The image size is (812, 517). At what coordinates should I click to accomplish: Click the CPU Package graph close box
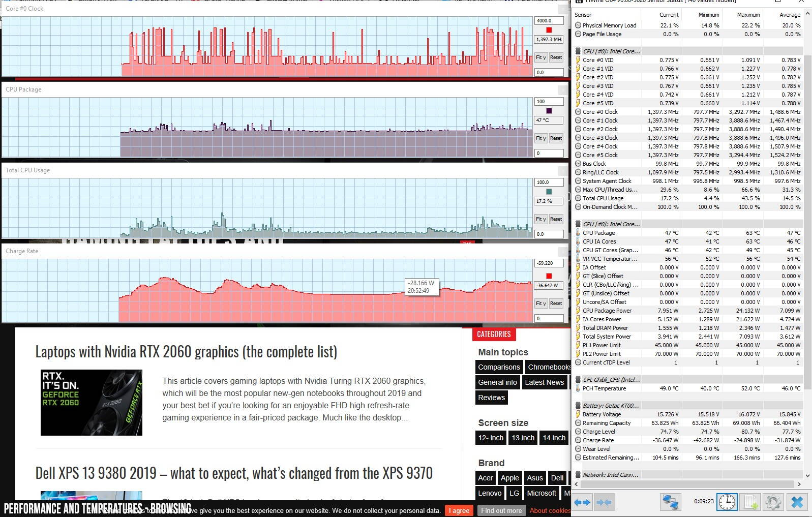(x=563, y=90)
